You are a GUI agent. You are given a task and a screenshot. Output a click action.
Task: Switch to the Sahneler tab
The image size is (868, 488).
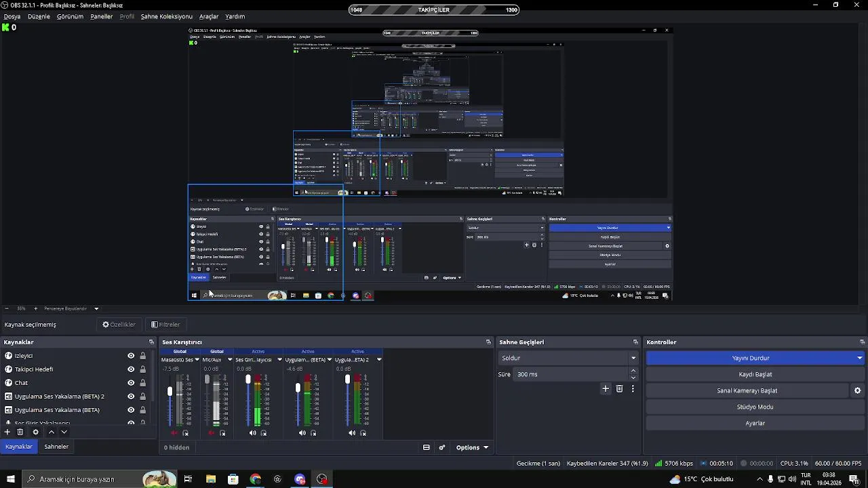(56, 447)
